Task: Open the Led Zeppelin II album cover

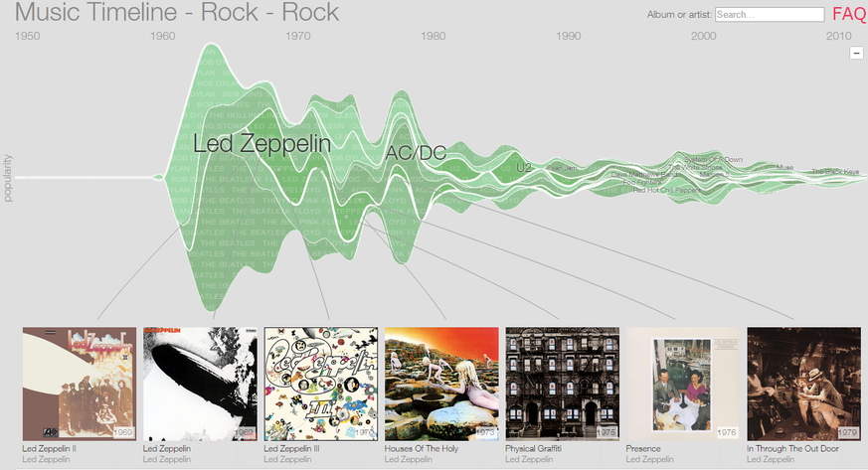Action: pyautogui.click(x=80, y=384)
